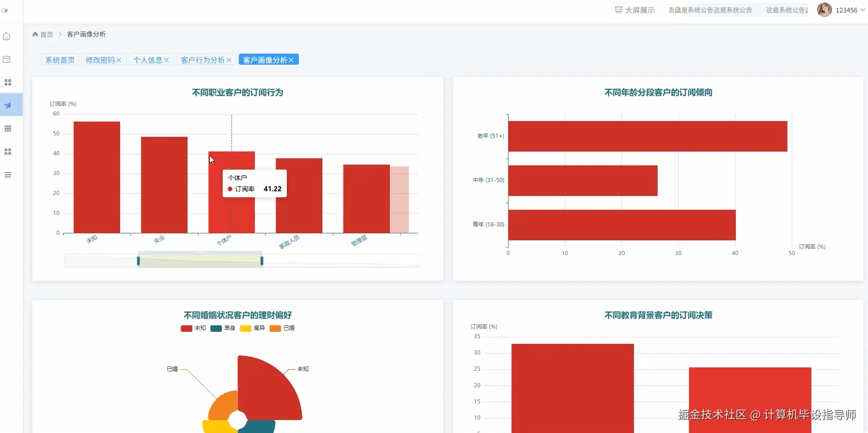Close the 个人信息 tab
868x433 pixels.
click(x=166, y=60)
